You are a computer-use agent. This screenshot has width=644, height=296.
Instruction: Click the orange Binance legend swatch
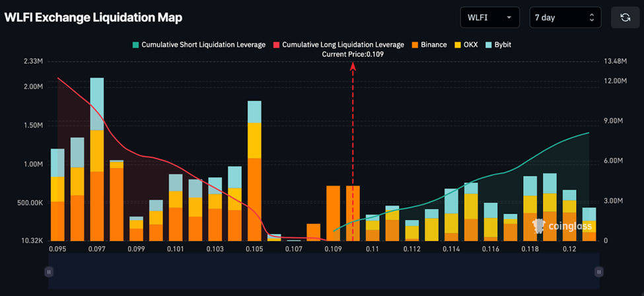click(x=414, y=45)
